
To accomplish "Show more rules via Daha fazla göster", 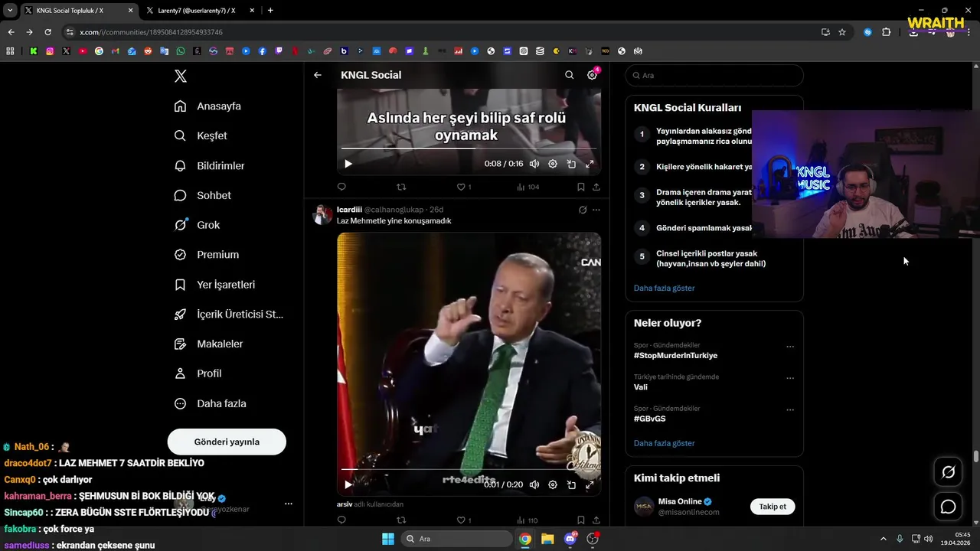I will [x=665, y=289].
